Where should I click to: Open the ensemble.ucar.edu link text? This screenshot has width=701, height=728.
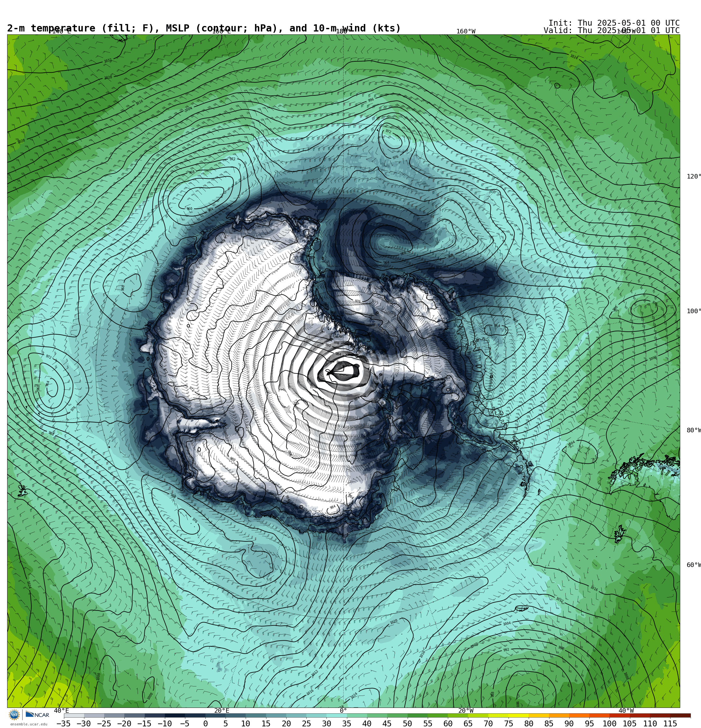pos(29,724)
